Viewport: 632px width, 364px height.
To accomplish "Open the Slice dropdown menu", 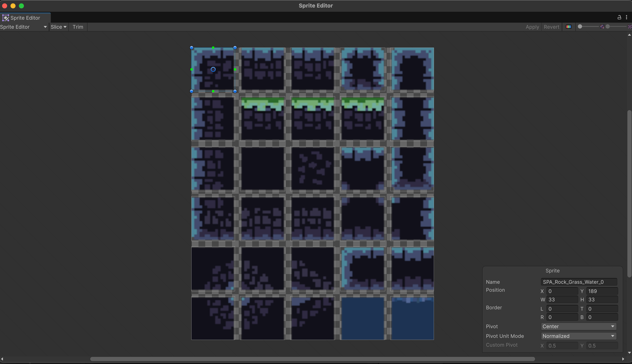I will pyautogui.click(x=59, y=27).
